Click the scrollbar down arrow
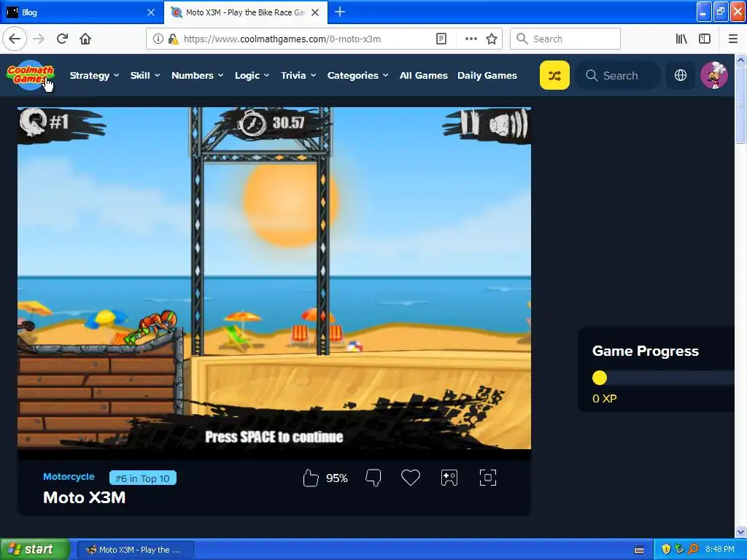Screen dimensions: 747x560 click(x=740, y=532)
